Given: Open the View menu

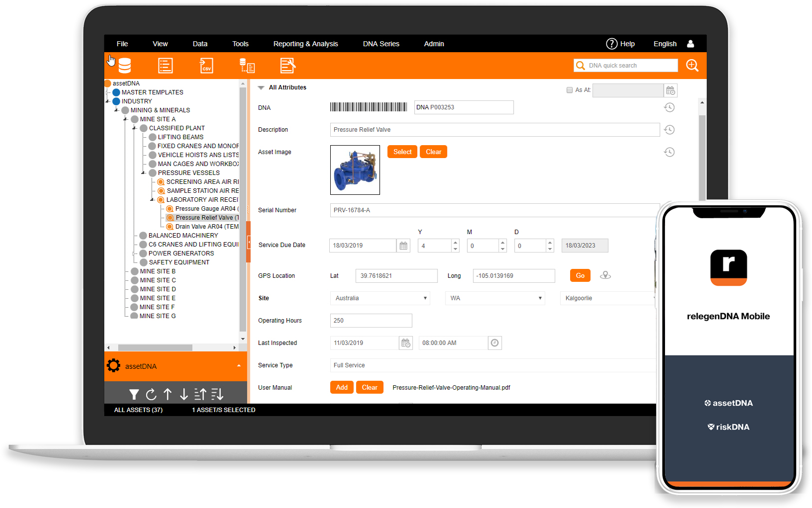Looking at the screenshot, I should pos(160,44).
